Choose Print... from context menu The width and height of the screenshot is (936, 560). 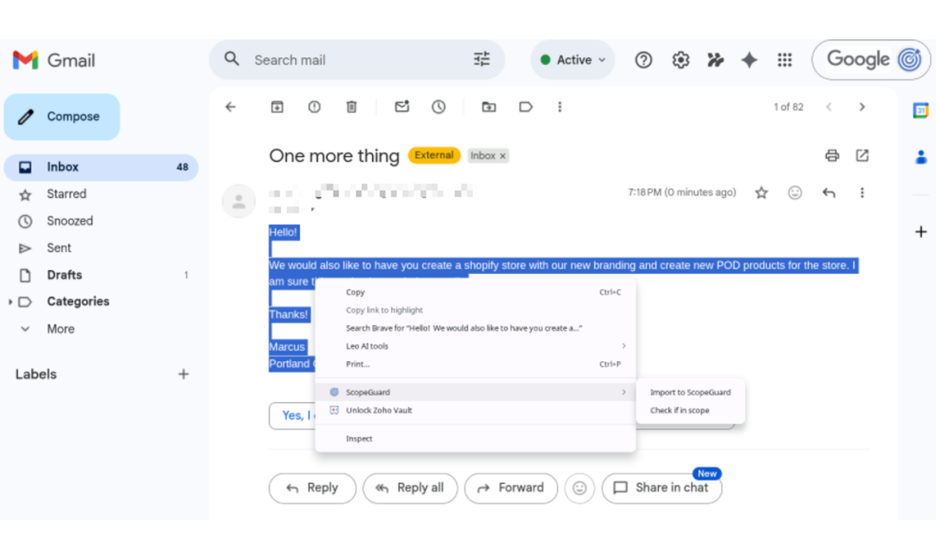click(x=475, y=364)
